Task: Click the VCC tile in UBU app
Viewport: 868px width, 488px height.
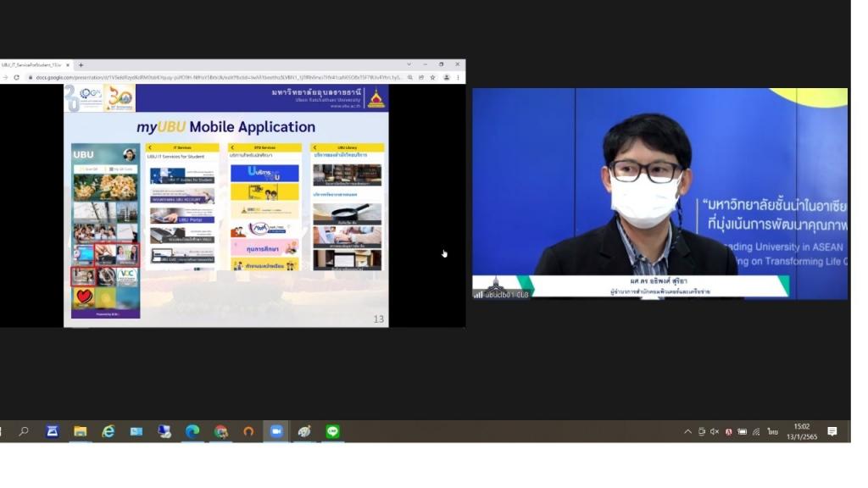Action: (127, 276)
